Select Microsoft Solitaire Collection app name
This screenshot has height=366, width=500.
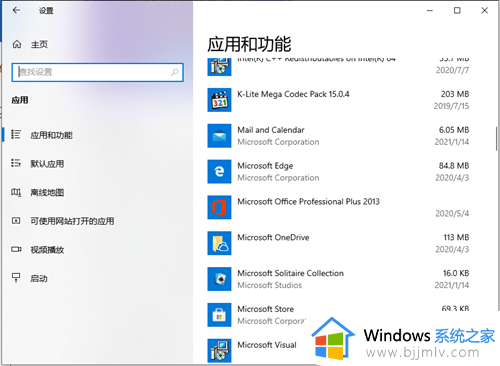click(290, 273)
